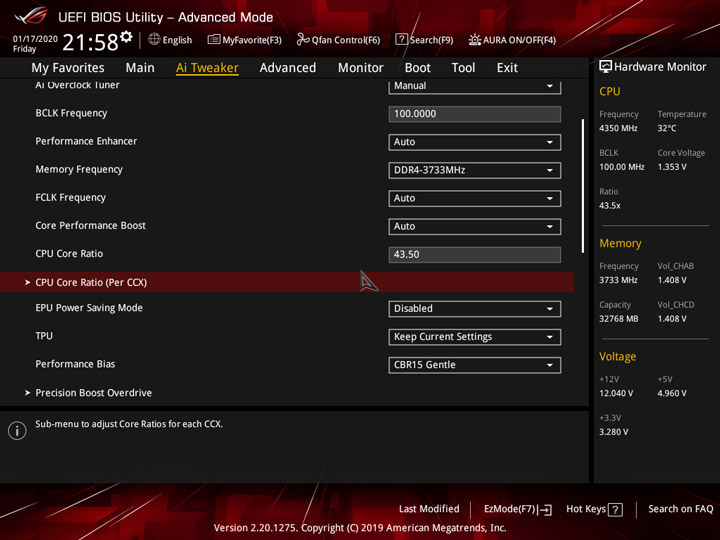Open the Memory Frequency DDR4-3733MHz dropdown

pyautogui.click(x=474, y=170)
